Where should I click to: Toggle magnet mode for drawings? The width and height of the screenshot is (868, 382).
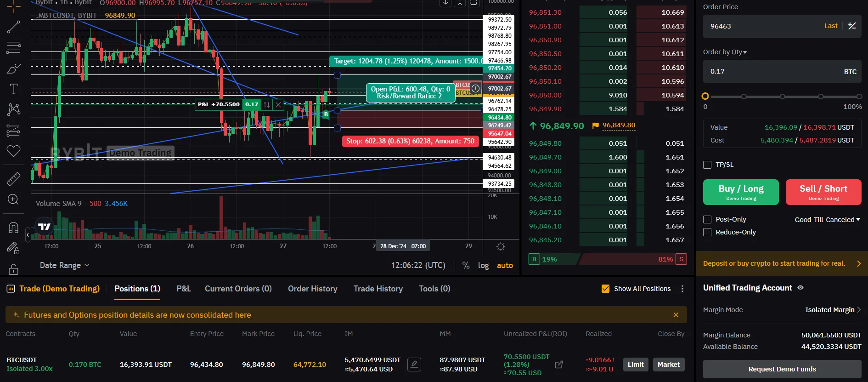click(13, 227)
